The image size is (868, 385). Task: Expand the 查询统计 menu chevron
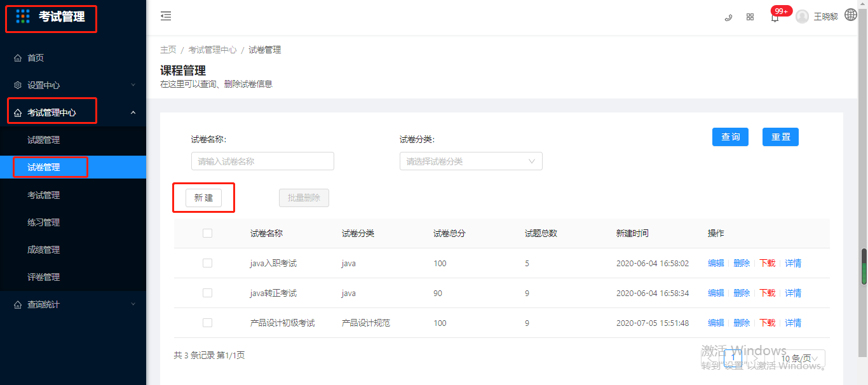pyautogui.click(x=133, y=304)
